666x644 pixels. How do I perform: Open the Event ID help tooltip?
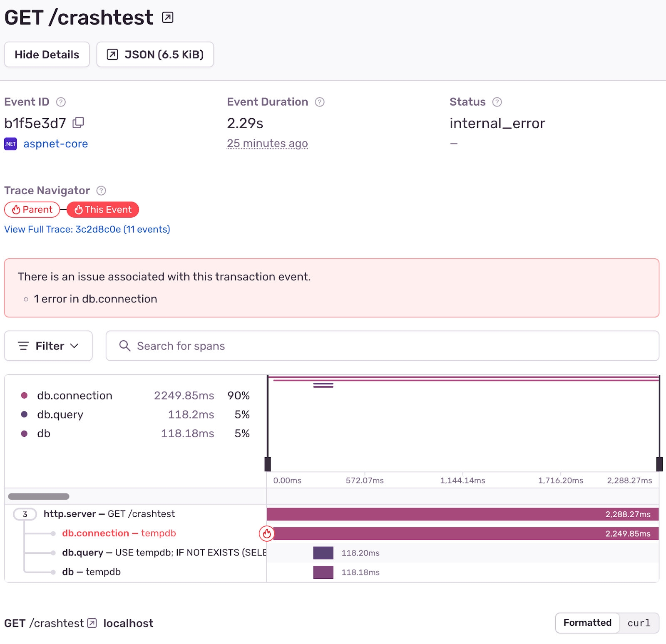[60, 102]
